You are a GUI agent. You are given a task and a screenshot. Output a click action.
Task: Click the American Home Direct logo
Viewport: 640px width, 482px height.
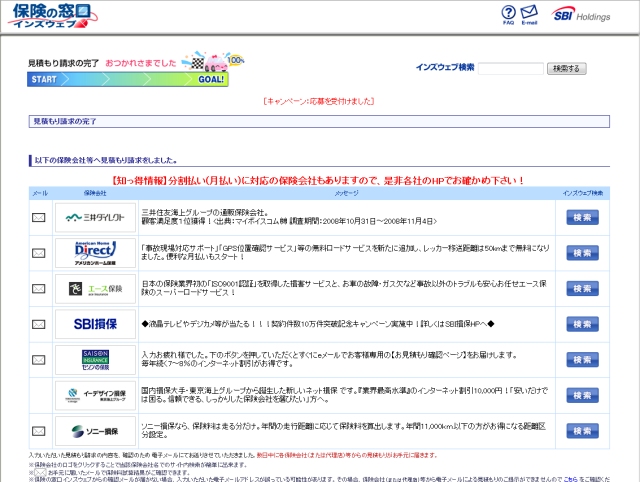coord(96,253)
